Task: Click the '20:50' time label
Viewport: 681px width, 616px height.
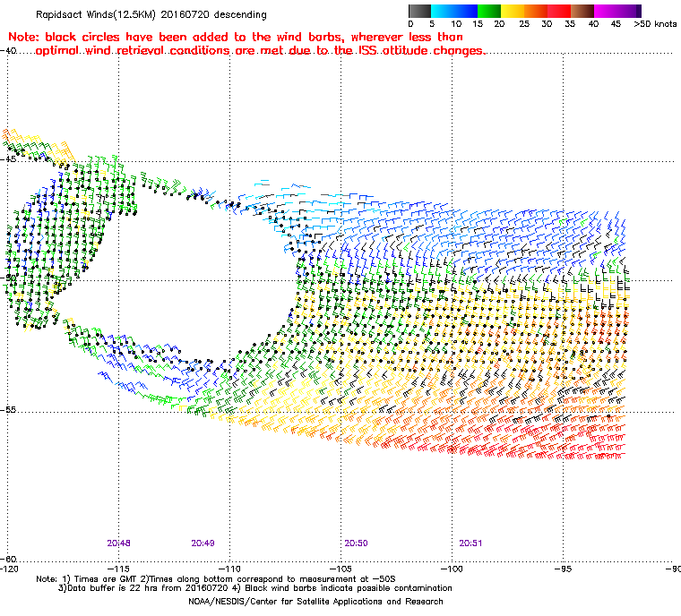Action: pyautogui.click(x=356, y=543)
